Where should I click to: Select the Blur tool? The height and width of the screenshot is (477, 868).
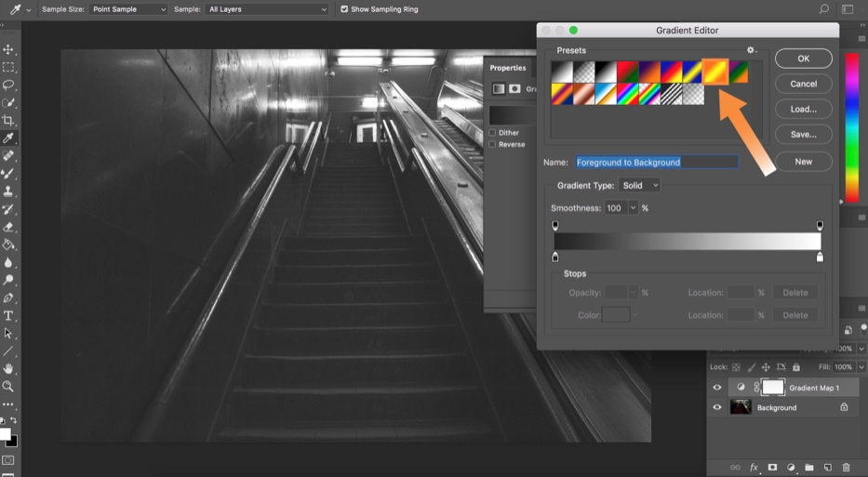pos(8,262)
